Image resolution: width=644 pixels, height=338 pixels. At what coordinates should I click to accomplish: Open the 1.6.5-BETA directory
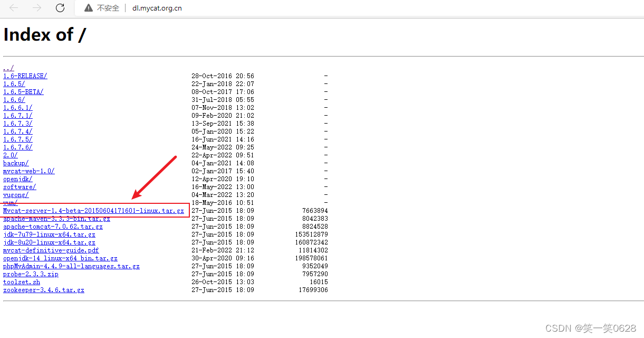tap(23, 91)
